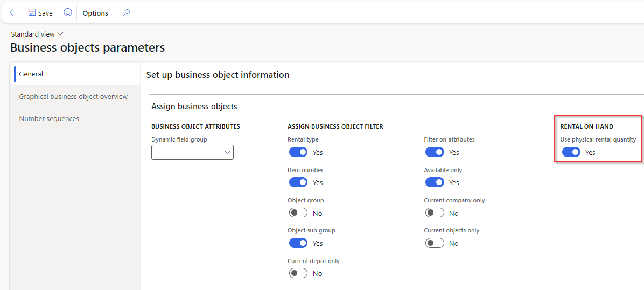Image resolution: width=644 pixels, height=290 pixels.
Task: Enable Current company only toggle
Action: pos(435,213)
